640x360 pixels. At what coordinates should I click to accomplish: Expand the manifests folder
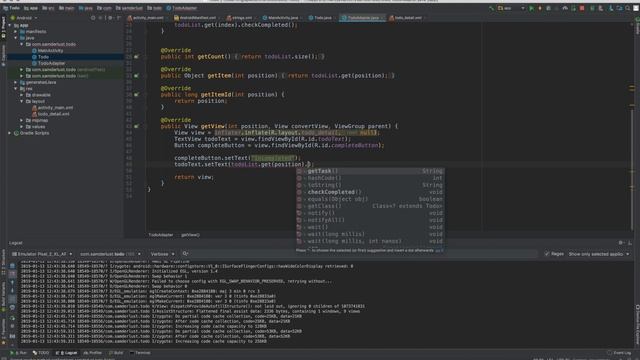point(16,31)
